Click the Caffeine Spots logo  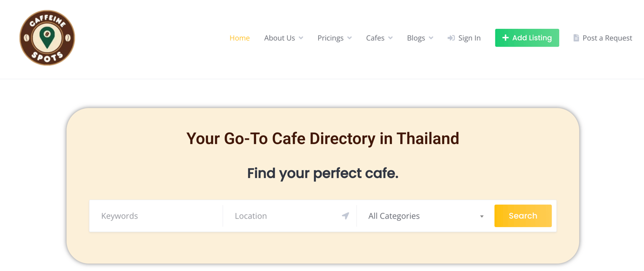coord(47,38)
